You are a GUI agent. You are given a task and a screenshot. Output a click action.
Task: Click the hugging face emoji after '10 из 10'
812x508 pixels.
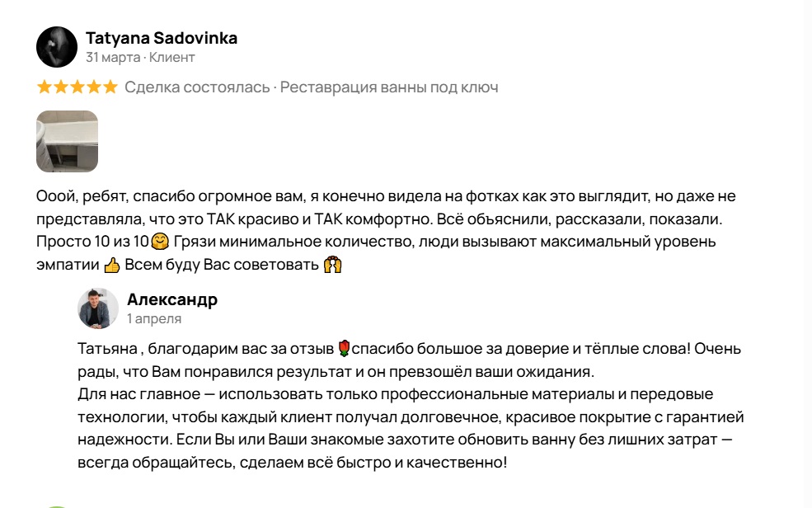point(161,243)
